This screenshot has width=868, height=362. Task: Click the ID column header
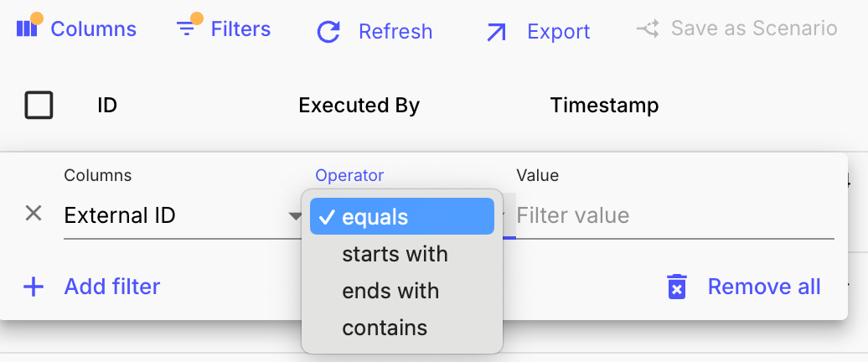(106, 106)
